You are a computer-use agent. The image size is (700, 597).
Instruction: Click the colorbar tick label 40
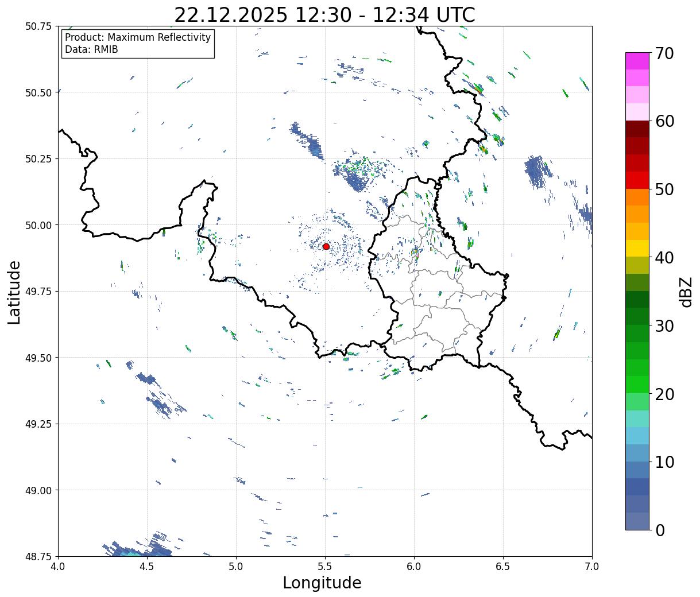click(x=664, y=257)
